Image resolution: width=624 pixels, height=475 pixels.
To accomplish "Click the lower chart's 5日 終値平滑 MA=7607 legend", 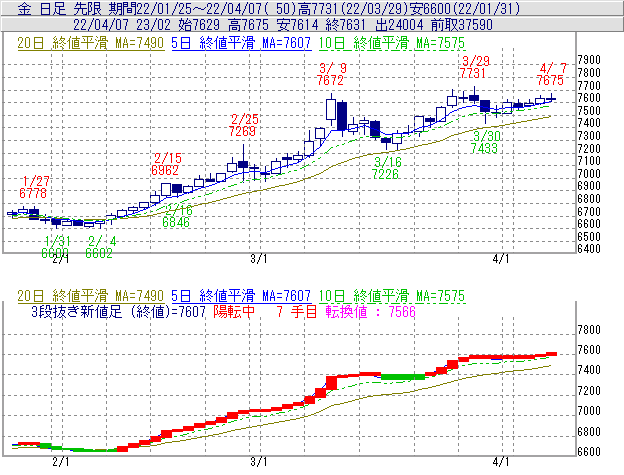I will 241,296.
